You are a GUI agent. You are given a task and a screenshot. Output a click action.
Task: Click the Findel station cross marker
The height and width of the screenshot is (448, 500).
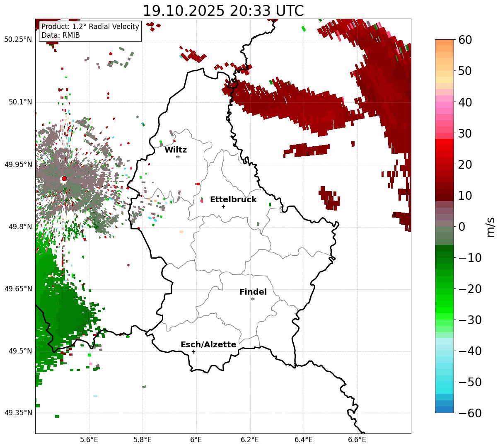pos(253,299)
